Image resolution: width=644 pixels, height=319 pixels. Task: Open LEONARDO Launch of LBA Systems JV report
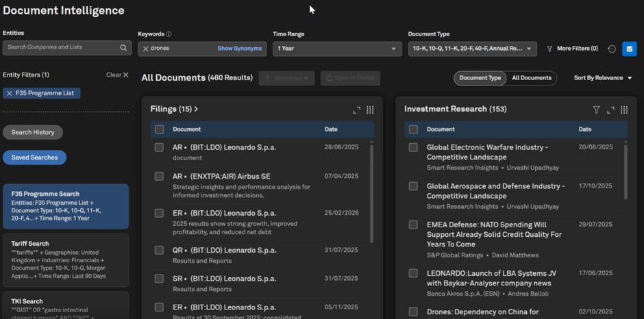[492, 279]
